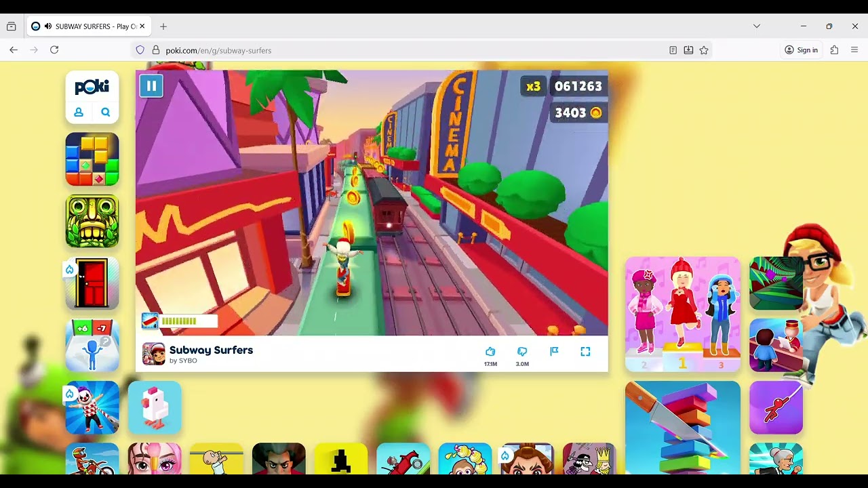868x488 pixels.
Task: Open the black silhouette yellow game thumbnail
Action: tap(341, 459)
